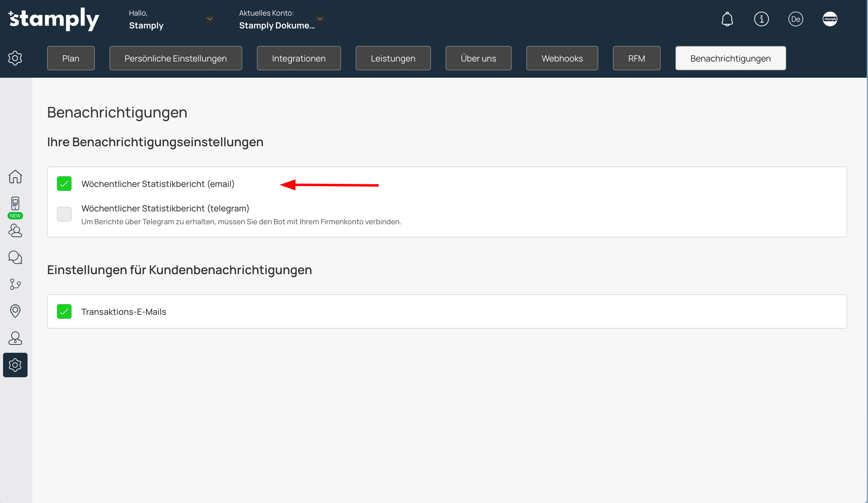The width and height of the screenshot is (868, 503).
Task: Switch to the Integrationen tab
Action: tap(299, 58)
